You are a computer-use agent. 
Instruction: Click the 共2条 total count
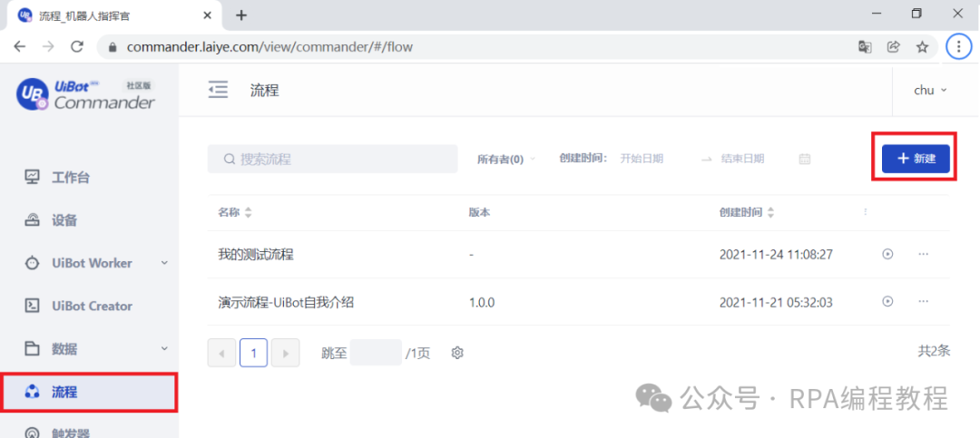tap(934, 351)
